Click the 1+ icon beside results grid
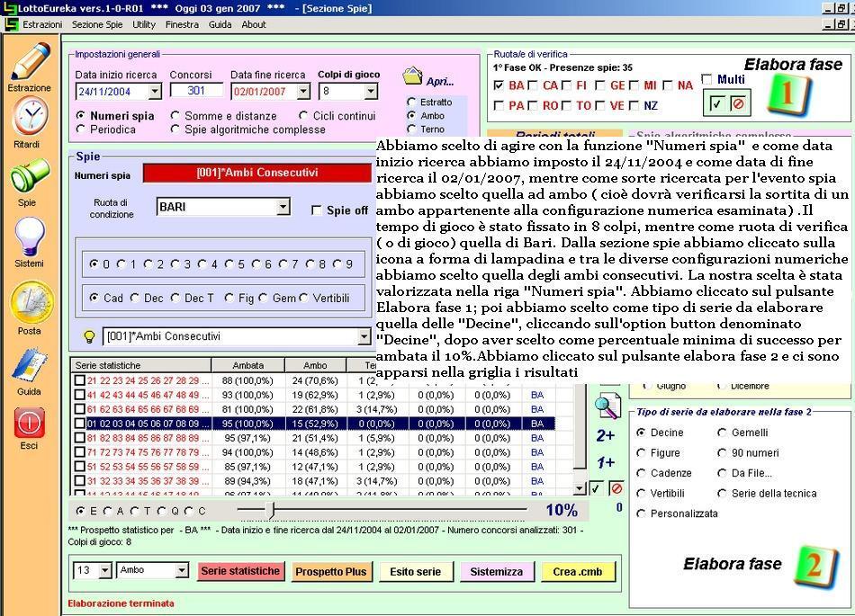The width and height of the screenshot is (855, 616). (x=606, y=462)
